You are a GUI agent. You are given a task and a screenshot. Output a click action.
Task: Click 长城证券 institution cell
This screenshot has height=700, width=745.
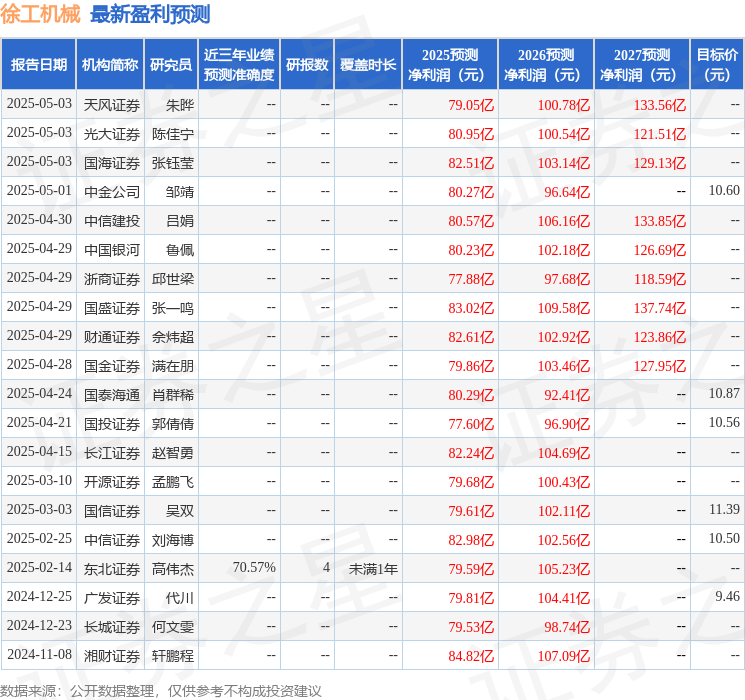click(112, 627)
